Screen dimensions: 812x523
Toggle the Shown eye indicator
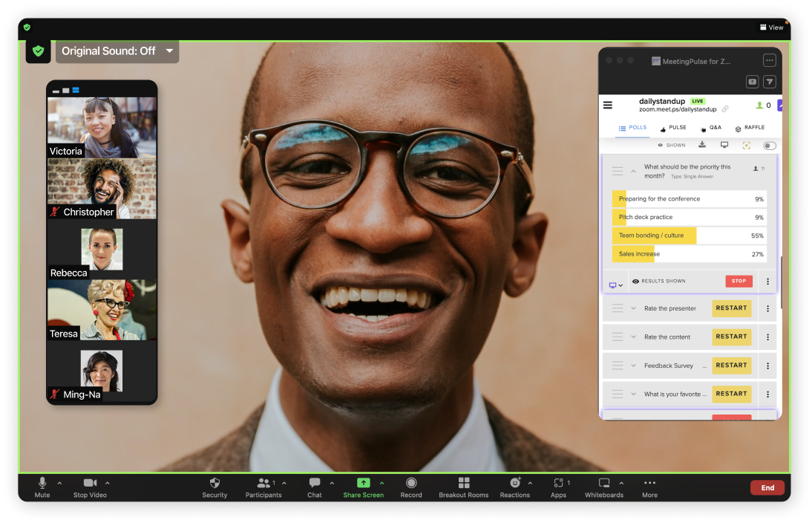coord(661,145)
